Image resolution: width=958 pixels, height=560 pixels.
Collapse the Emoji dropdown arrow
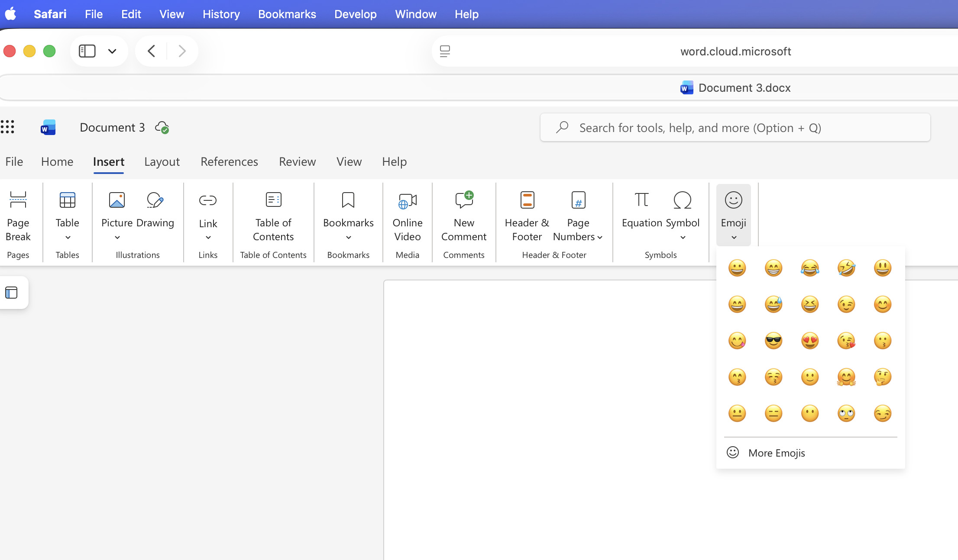pos(734,237)
